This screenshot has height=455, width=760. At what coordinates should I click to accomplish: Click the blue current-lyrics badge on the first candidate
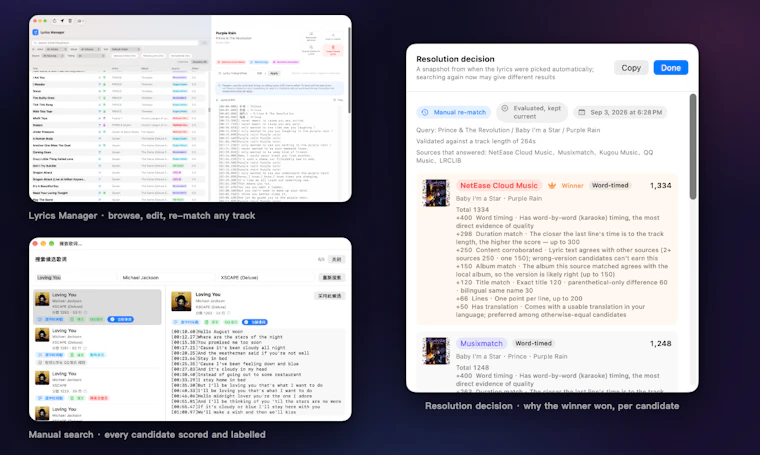[x=121, y=320]
